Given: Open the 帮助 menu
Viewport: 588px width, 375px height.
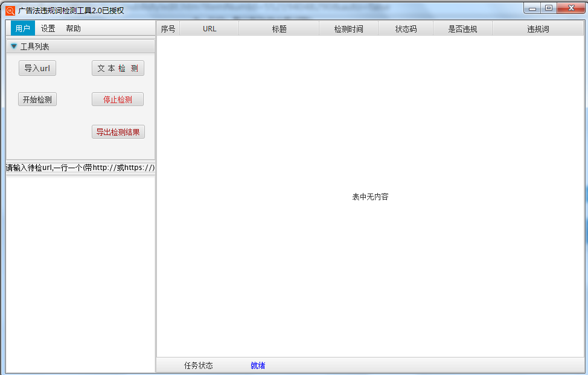Looking at the screenshot, I should click(x=73, y=28).
